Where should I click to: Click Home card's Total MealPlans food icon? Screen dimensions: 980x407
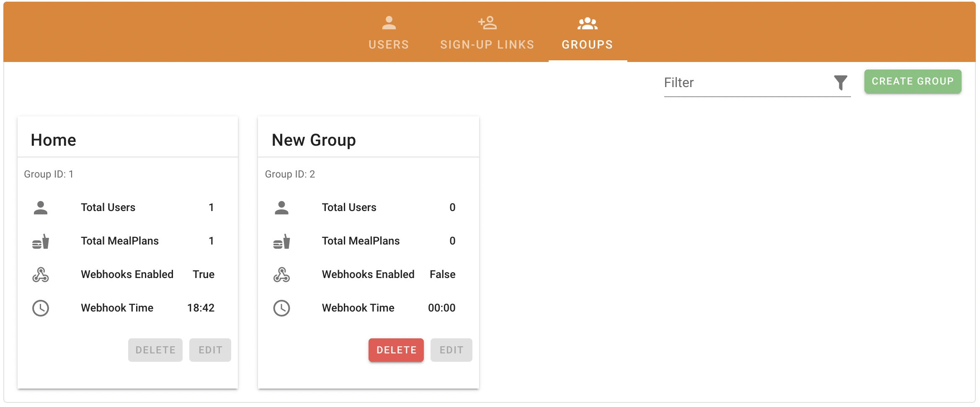coord(41,241)
